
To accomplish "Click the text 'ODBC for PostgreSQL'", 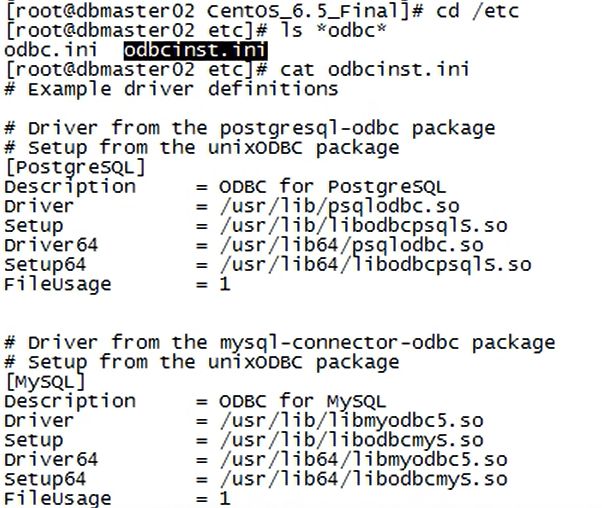I will (333, 187).
